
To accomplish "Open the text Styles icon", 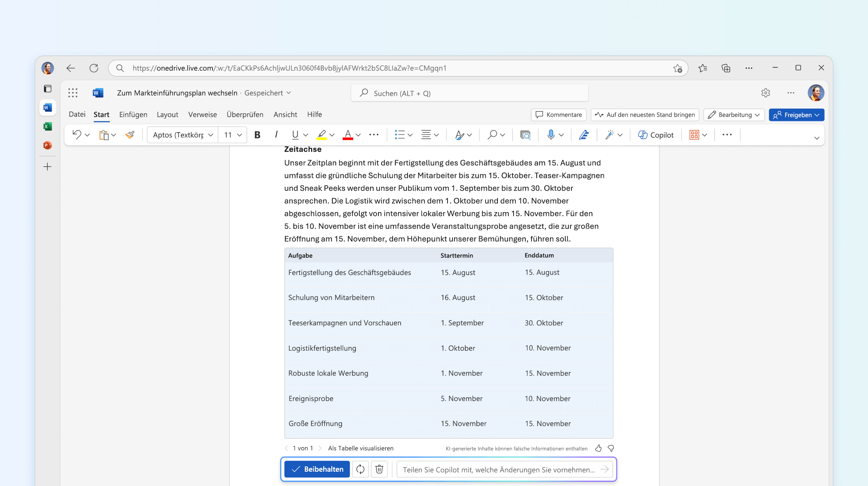I will (459, 135).
